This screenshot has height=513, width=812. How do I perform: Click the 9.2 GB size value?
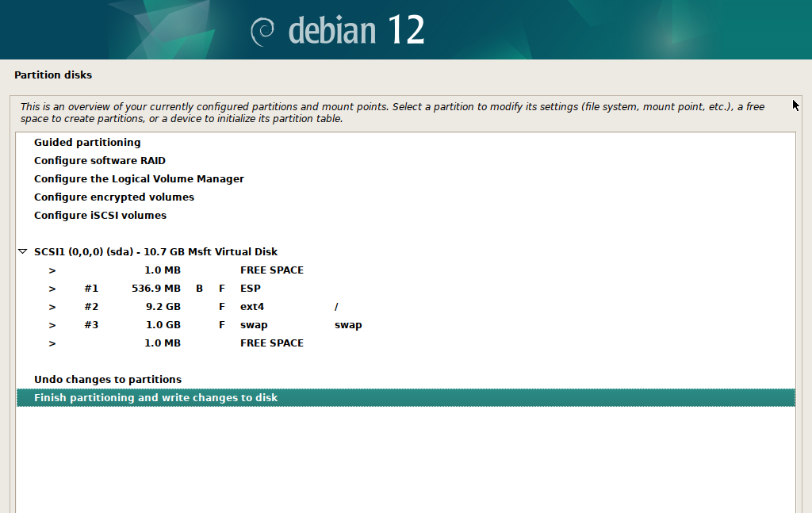pos(163,307)
